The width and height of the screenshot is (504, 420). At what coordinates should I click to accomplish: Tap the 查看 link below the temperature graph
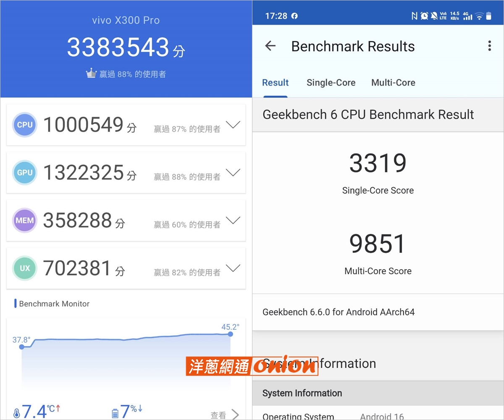point(218,415)
